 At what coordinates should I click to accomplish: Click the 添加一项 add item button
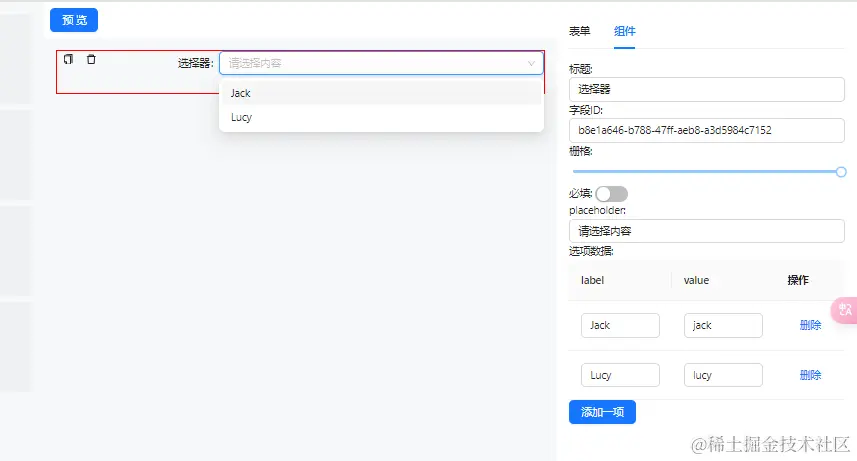[x=602, y=412]
